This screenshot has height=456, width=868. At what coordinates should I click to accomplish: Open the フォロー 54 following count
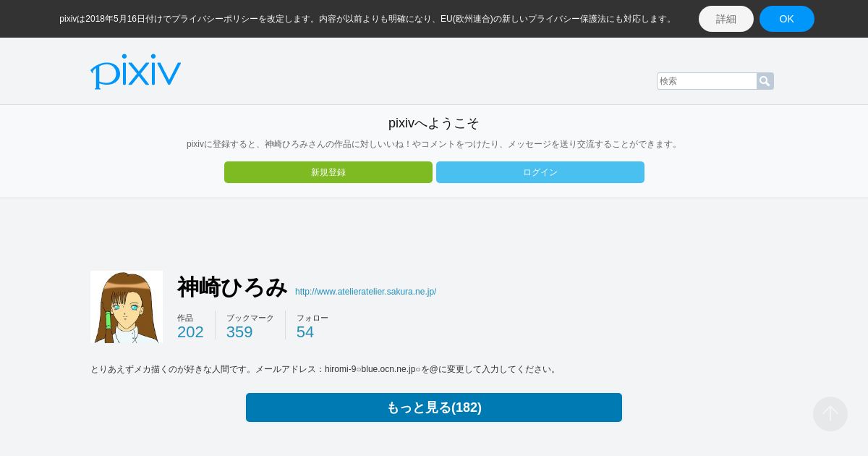312,326
